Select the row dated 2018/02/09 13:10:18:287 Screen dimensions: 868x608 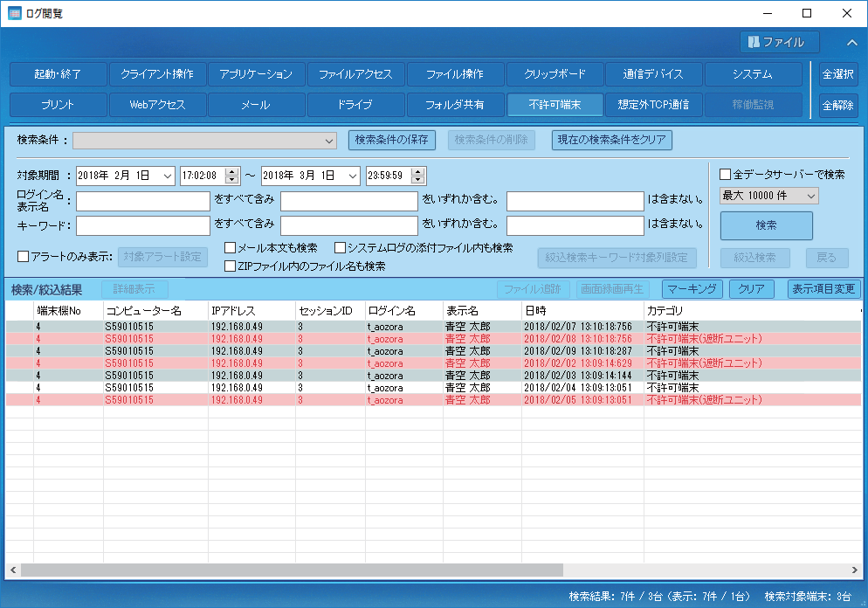point(433,351)
